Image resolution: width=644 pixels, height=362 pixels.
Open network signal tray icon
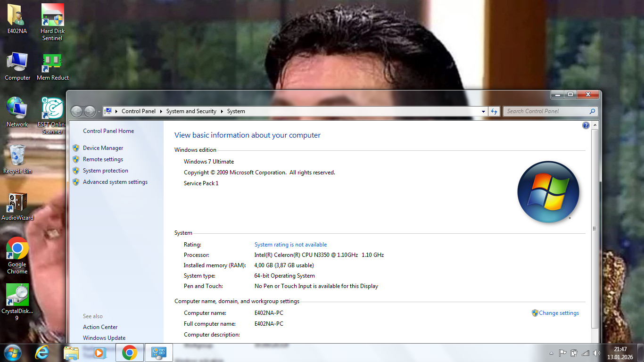(586, 353)
